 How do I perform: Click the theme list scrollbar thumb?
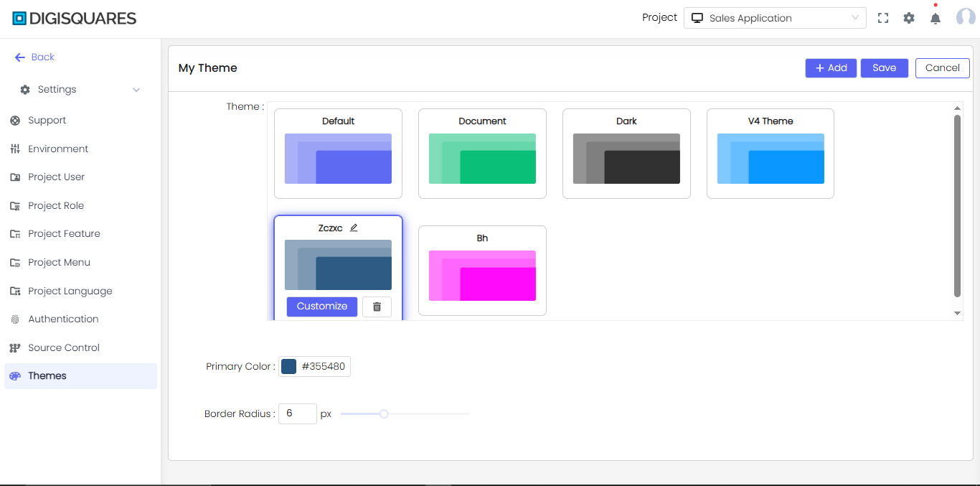(x=957, y=205)
